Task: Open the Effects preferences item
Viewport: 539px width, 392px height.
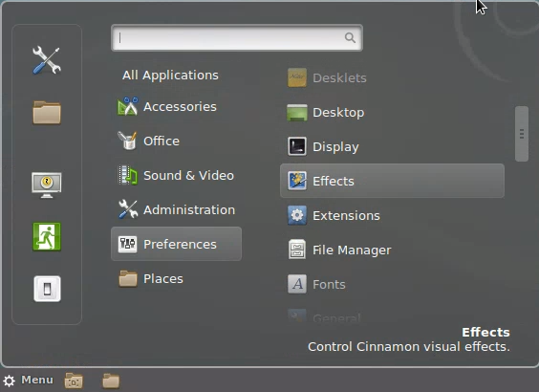Action: (x=392, y=181)
